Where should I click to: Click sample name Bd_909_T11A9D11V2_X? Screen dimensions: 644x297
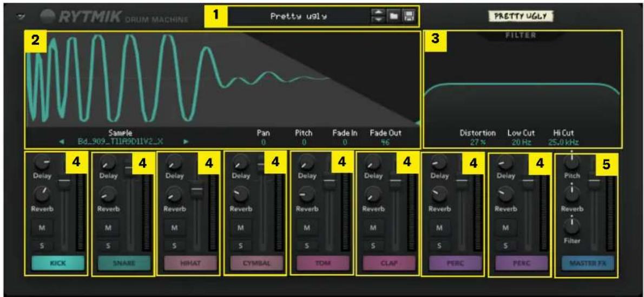(121, 142)
